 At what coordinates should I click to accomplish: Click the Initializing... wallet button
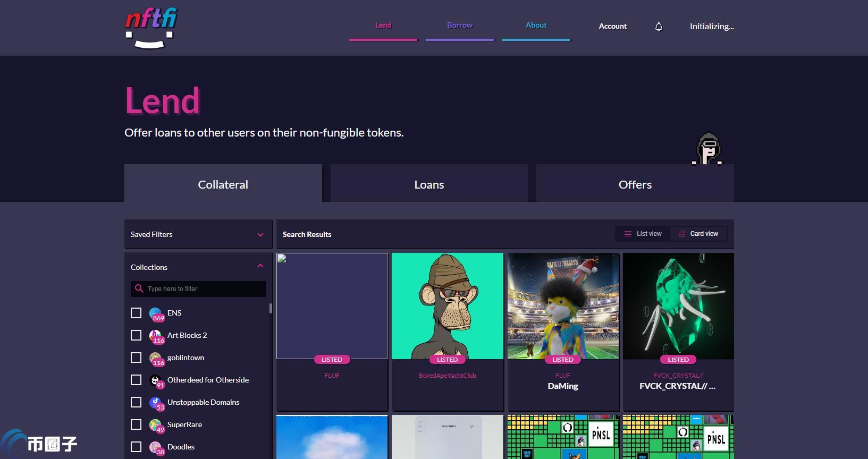(x=712, y=26)
